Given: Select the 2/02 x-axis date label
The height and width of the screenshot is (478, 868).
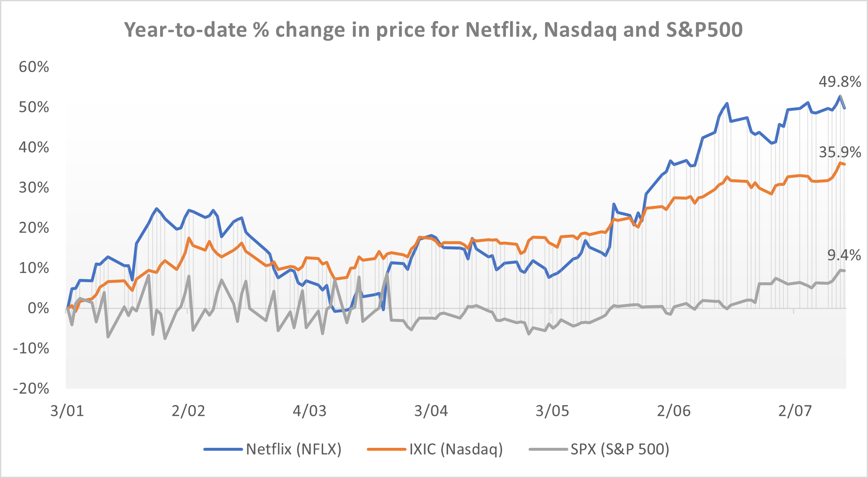Looking at the screenshot, I should click(x=189, y=411).
